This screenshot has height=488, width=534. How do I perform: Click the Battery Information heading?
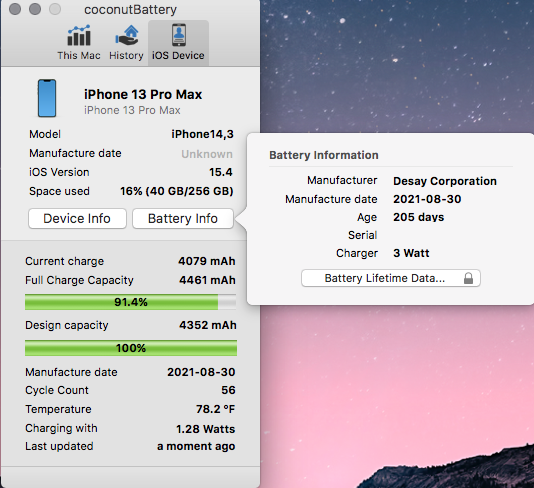click(x=324, y=155)
